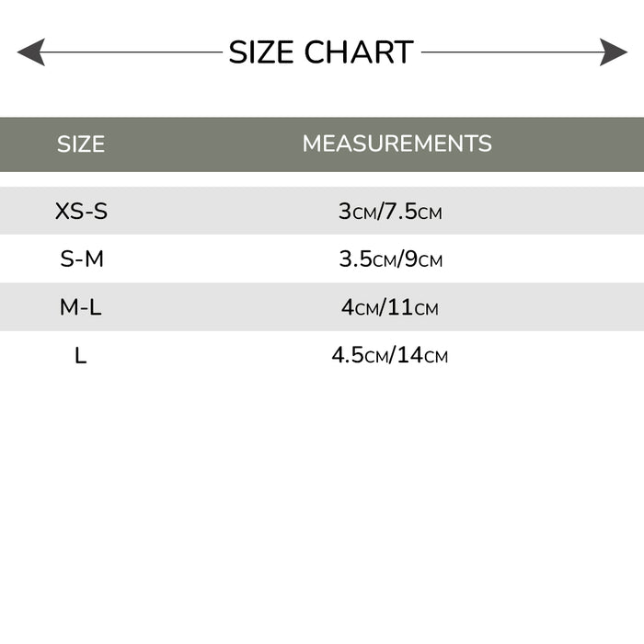
Task: Select the SIZE column header
Action: tap(81, 144)
